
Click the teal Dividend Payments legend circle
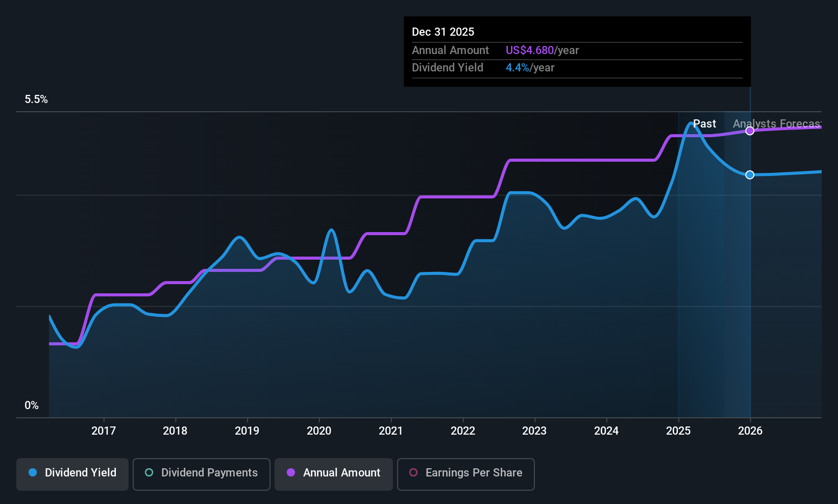(x=149, y=472)
